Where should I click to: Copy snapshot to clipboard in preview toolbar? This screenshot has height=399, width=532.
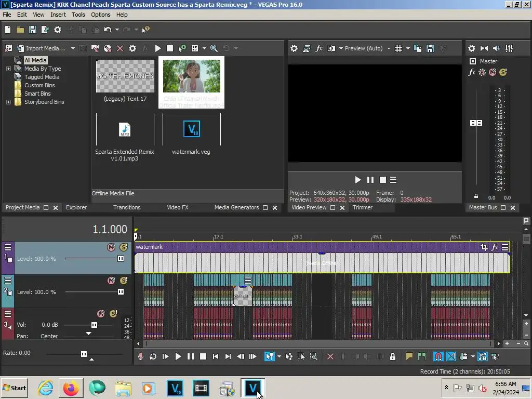[418, 48]
